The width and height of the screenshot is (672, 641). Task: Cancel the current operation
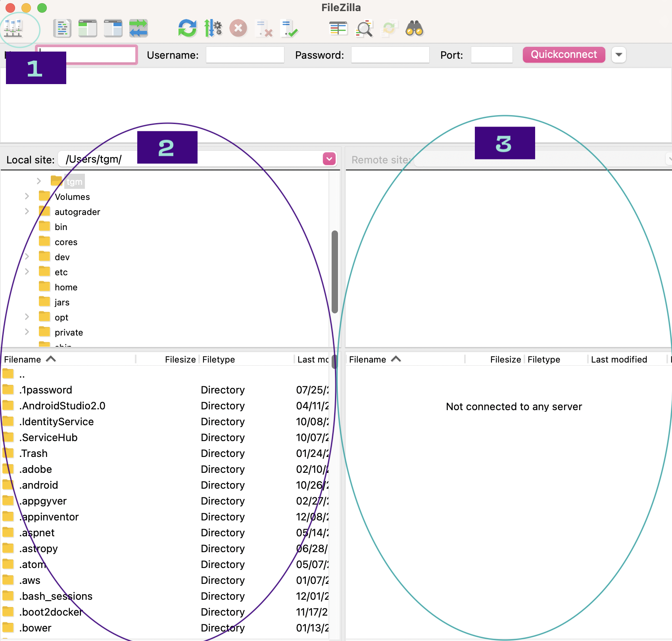pos(238,28)
